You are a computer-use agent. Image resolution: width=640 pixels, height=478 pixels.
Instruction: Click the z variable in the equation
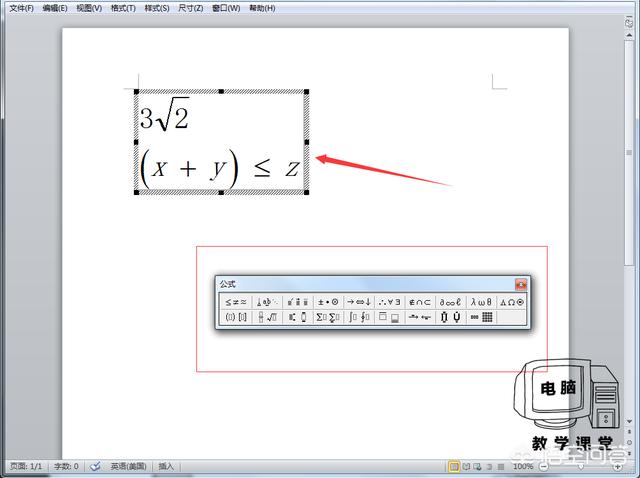point(291,168)
